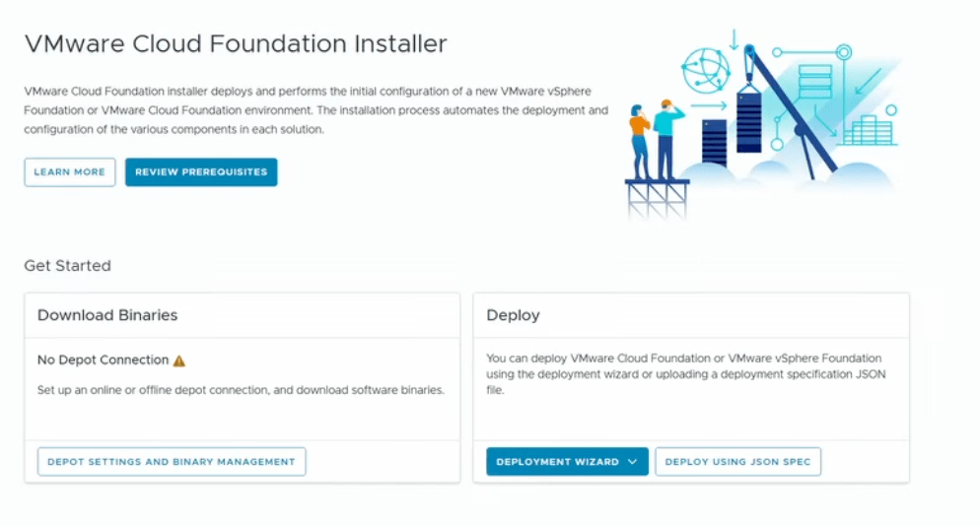The height and width of the screenshot is (526, 980).
Task: Click the Deploy card header
Action: 513,315
